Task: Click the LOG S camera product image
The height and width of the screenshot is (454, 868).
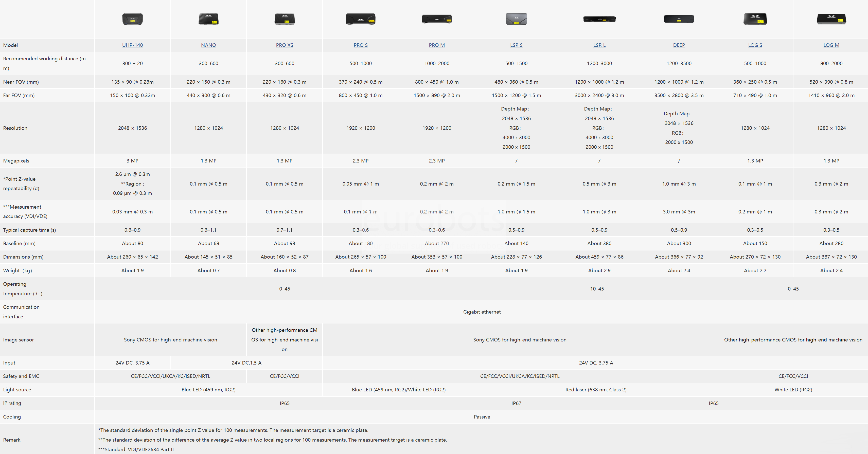Action: click(x=755, y=19)
